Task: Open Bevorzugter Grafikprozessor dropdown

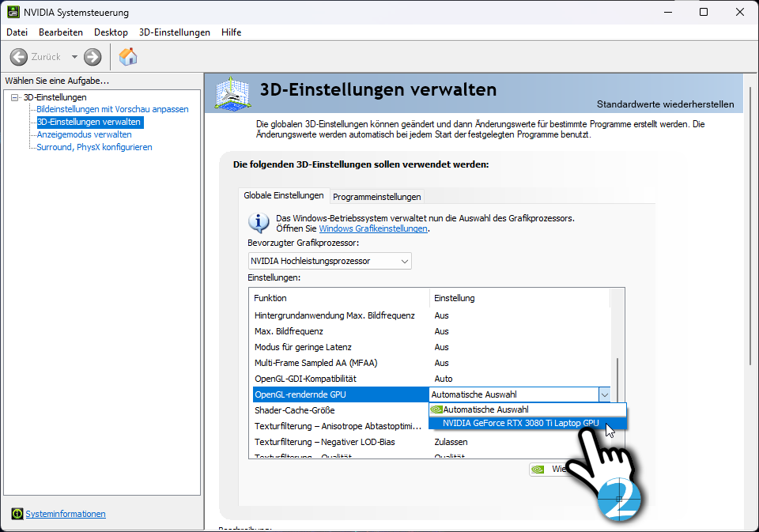Action: point(330,261)
